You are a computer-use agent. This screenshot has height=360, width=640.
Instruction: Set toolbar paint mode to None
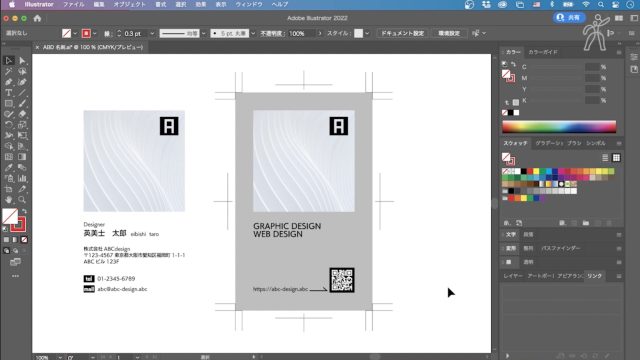click(x=24, y=240)
